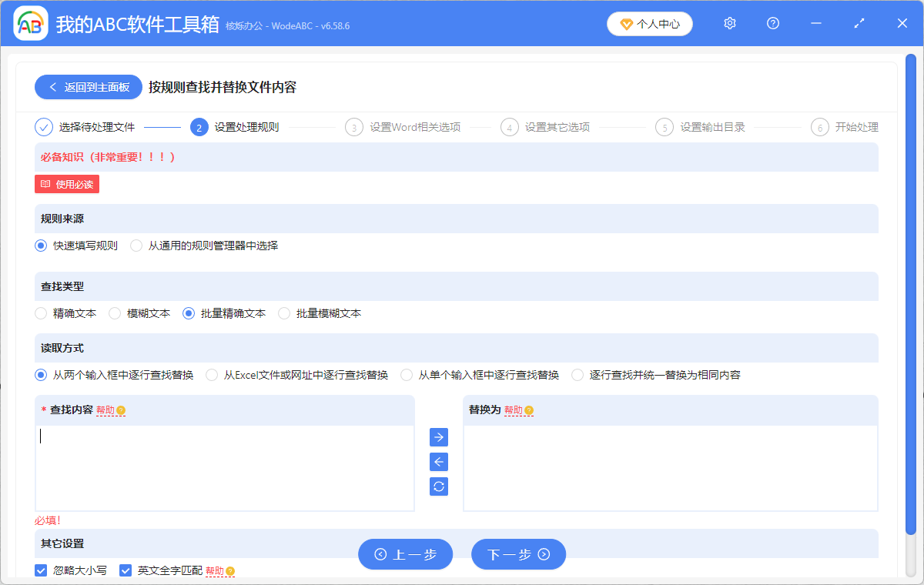Click the 下一步 button
Screen dimensions: 924x585
click(518, 553)
